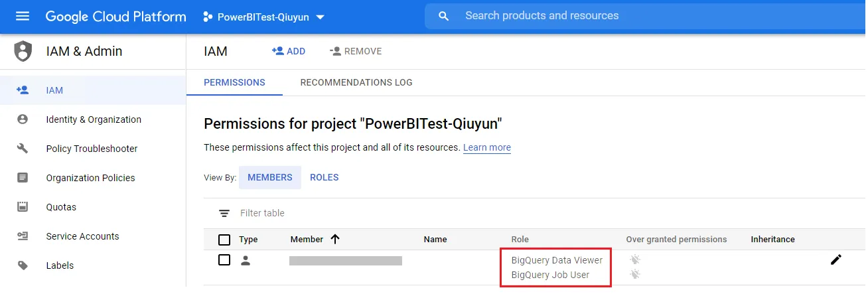The image size is (868, 294).
Task: Sort the table by Member column arrow
Action: (x=335, y=239)
